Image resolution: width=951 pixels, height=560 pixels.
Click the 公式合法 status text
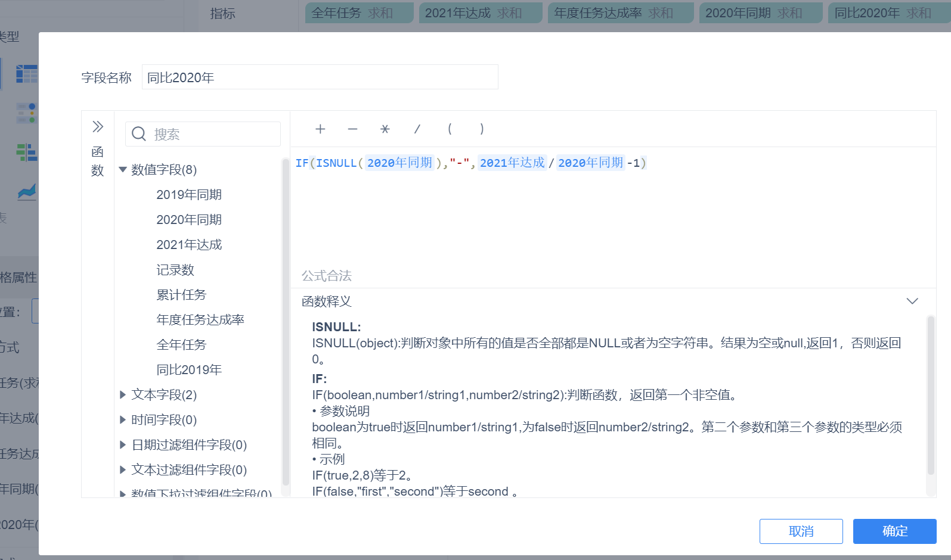327,276
